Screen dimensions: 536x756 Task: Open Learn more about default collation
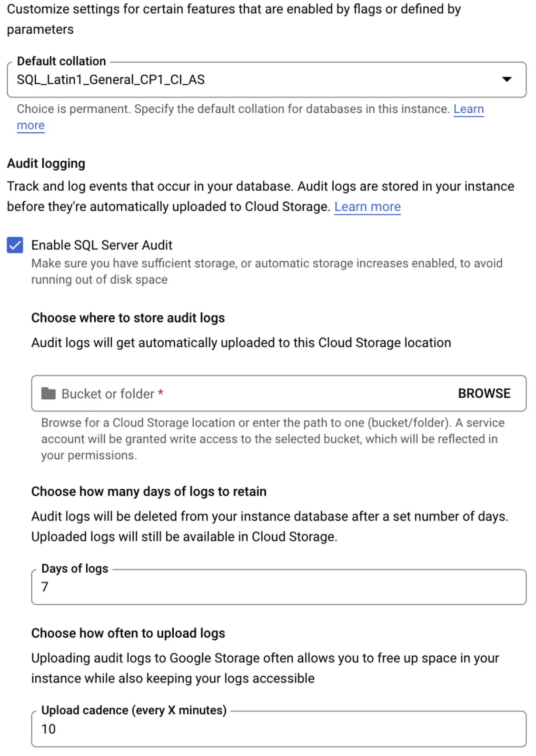[x=468, y=109]
